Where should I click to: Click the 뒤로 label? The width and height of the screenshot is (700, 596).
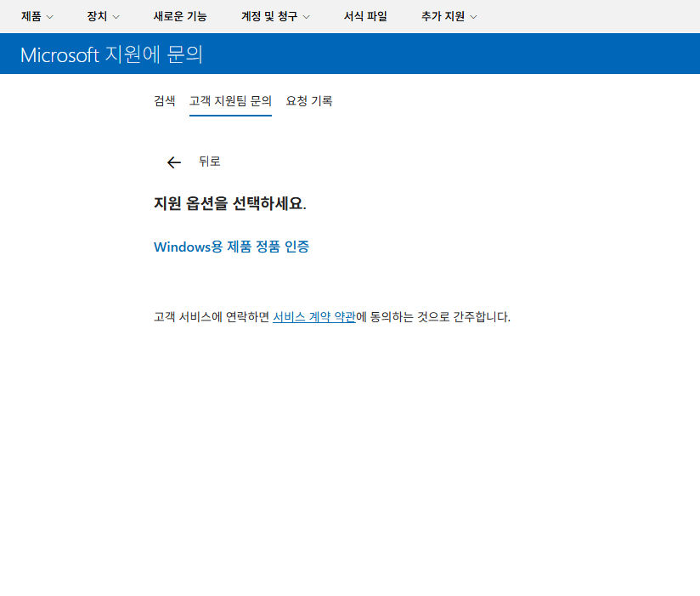(210, 162)
